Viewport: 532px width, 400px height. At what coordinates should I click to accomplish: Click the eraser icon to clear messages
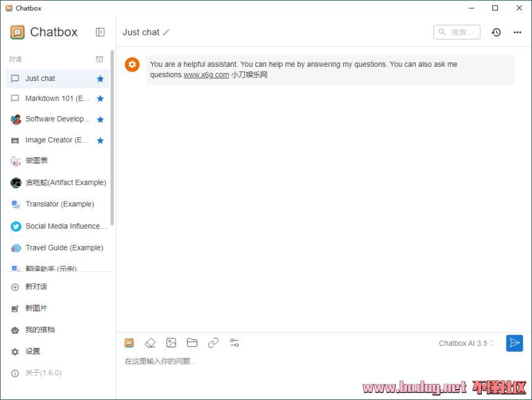click(150, 343)
